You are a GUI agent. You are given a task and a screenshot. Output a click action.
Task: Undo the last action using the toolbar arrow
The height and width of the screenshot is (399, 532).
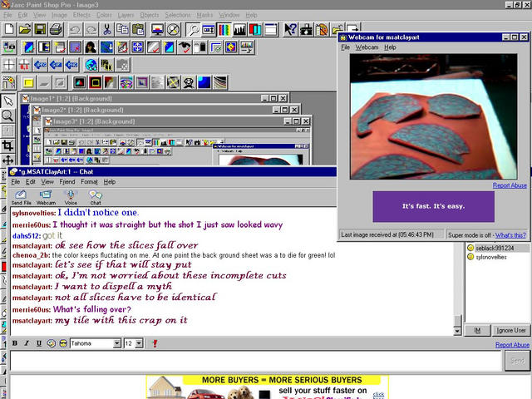(x=76, y=30)
